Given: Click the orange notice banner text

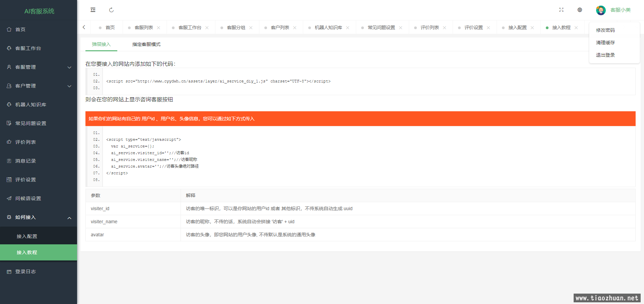Looking at the screenshot, I should click(x=172, y=119).
